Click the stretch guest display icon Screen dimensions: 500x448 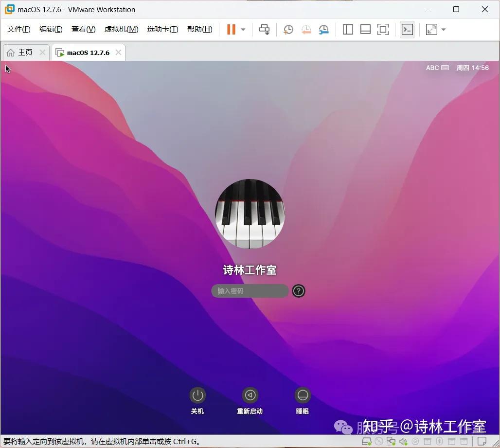point(431,30)
